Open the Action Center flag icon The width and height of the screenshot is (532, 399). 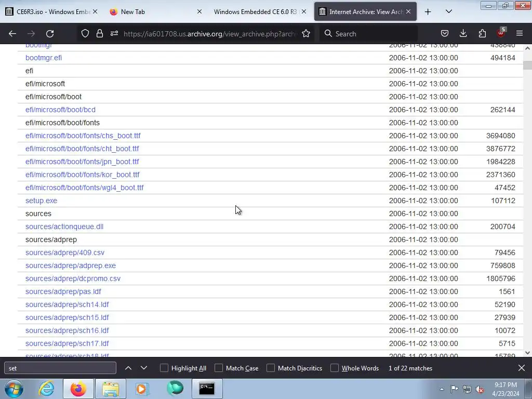(454, 389)
